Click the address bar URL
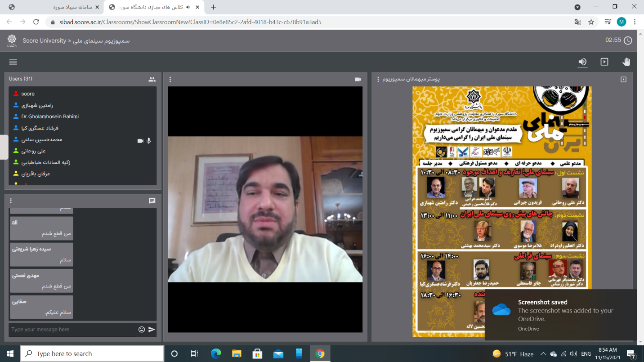The height and width of the screenshot is (362, 644). tap(190, 22)
